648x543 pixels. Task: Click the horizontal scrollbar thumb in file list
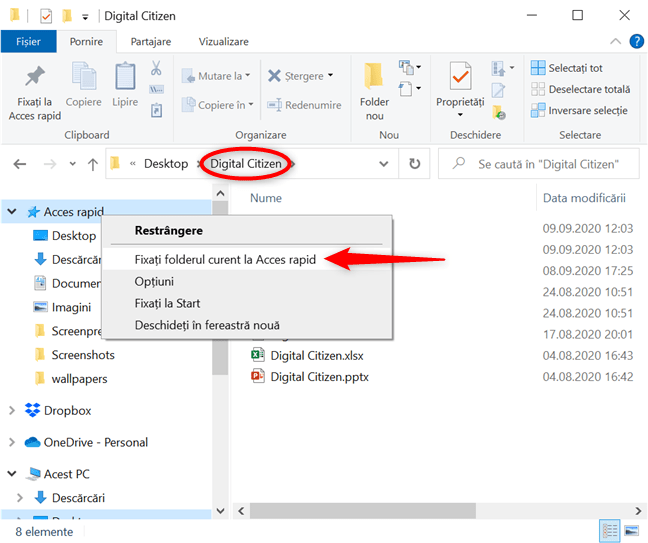(362, 511)
